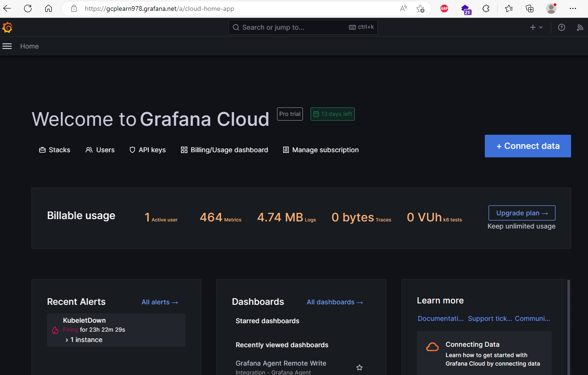Click the KubeletDown firing flame icon

[55, 330]
